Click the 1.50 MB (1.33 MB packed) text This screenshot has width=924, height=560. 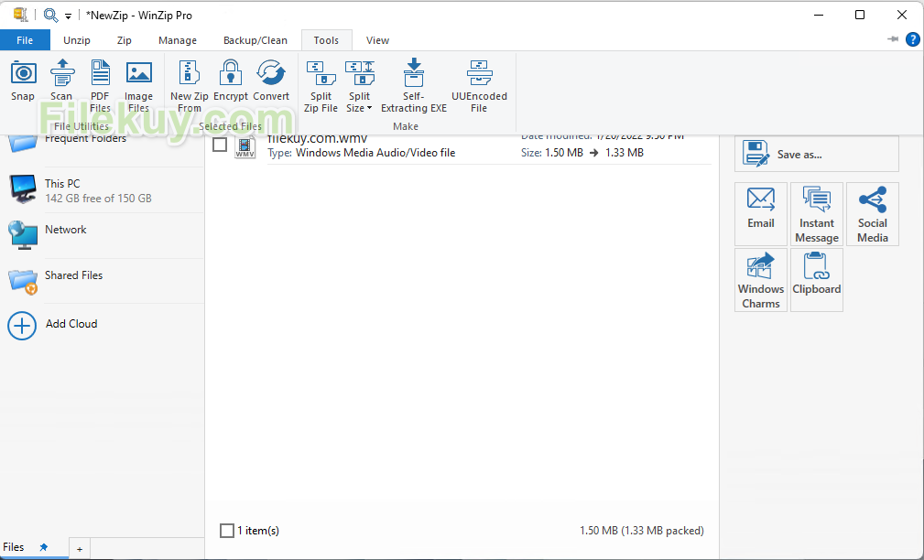click(x=642, y=531)
